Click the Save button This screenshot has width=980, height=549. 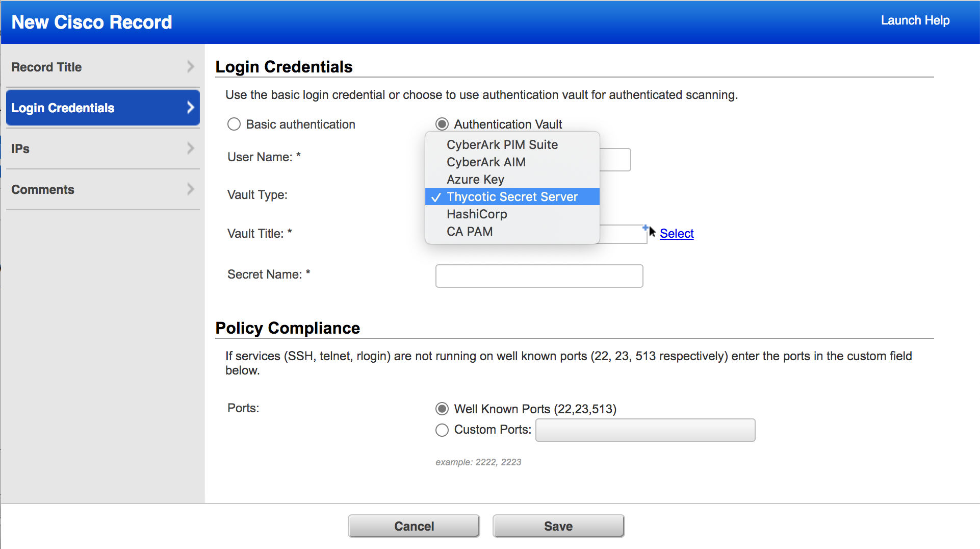click(558, 526)
